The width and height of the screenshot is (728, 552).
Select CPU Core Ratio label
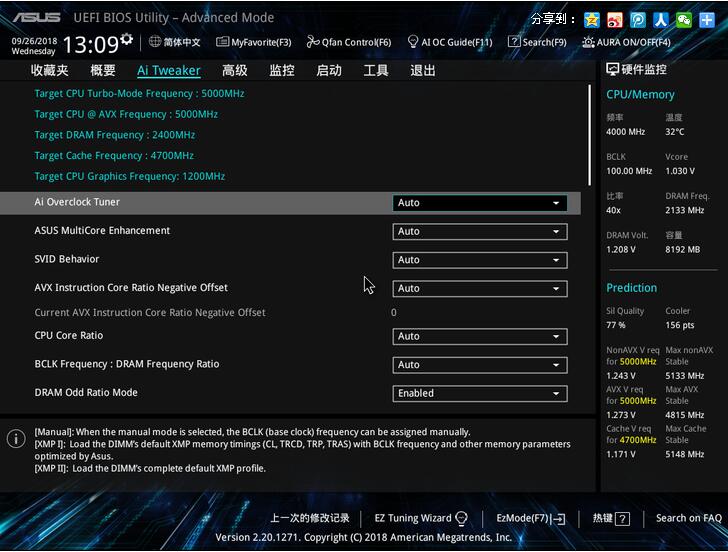pyautogui.click(x=69, y=335)
